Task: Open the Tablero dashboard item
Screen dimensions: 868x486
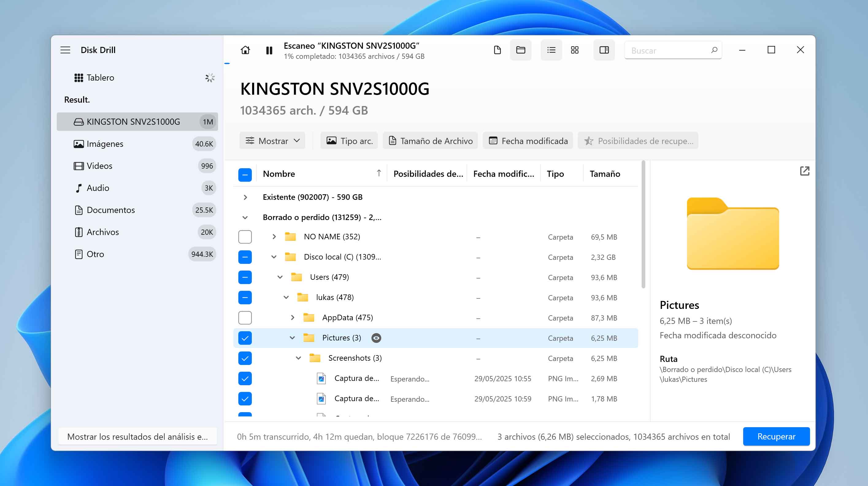Action: pyautogui.click(x=137, y=78)
